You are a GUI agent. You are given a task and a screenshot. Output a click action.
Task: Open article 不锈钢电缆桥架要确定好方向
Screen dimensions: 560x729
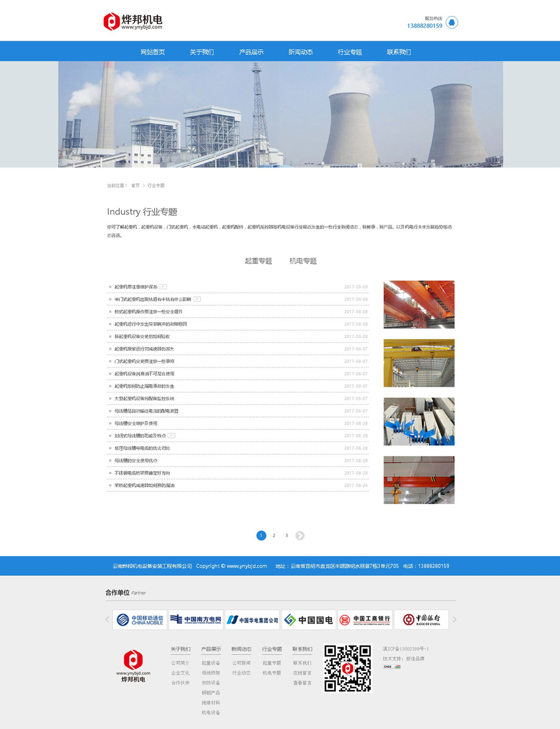pyautogui.click(x=142, y=473)
